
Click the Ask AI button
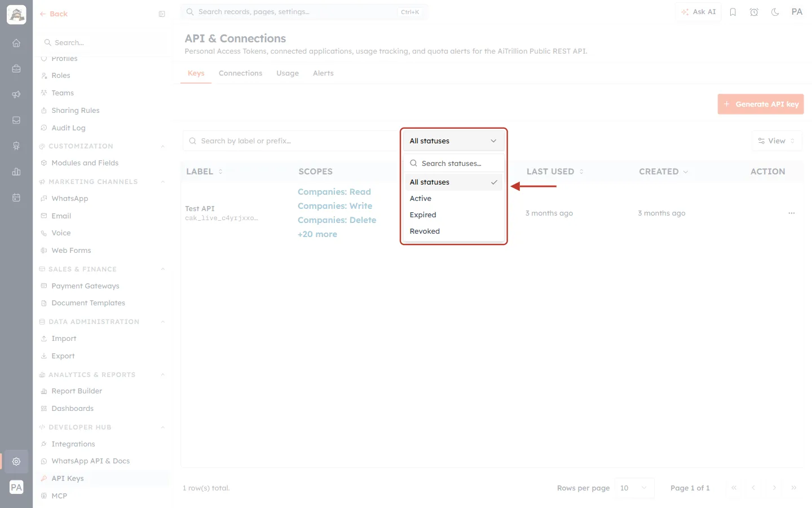coord(698,12)
